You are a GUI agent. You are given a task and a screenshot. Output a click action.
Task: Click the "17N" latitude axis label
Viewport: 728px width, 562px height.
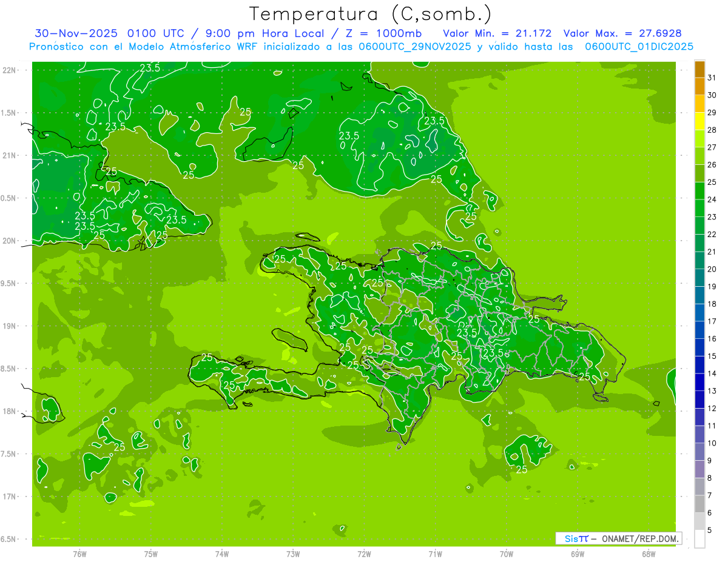click(x=10, y=497)
